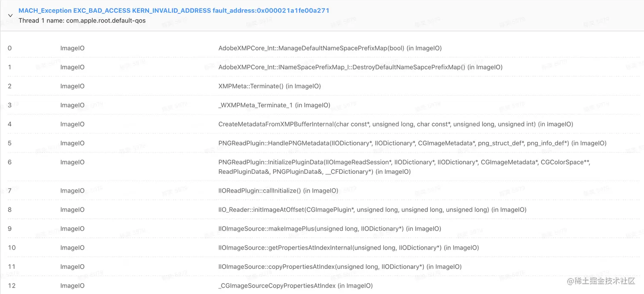This screenshot has height=294, width=644.
Task: Select frame 11 copyPropertiesAtIndex symbol
Action: click(x=340, y=267)
